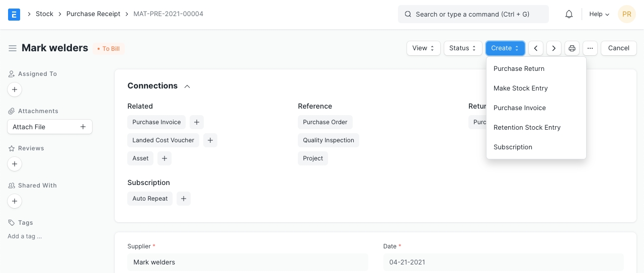Add an assignee with plus button
Viewport: 644px width, 273px height.
15,89
